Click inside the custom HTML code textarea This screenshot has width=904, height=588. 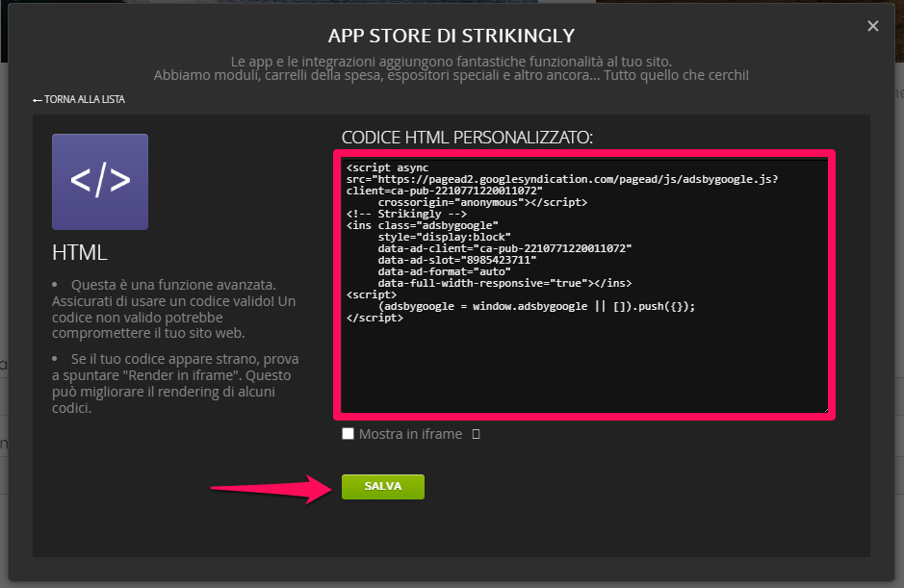(584, 286)
